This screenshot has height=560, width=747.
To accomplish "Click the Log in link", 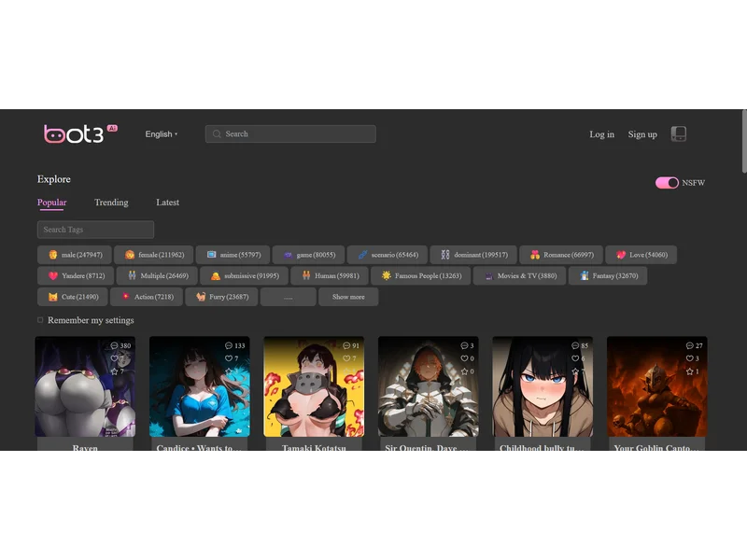I will 601,133.
